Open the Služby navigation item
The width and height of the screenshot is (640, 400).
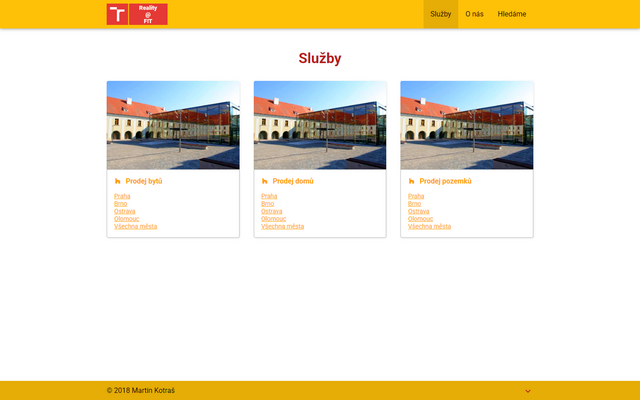[x=441, y=14]
